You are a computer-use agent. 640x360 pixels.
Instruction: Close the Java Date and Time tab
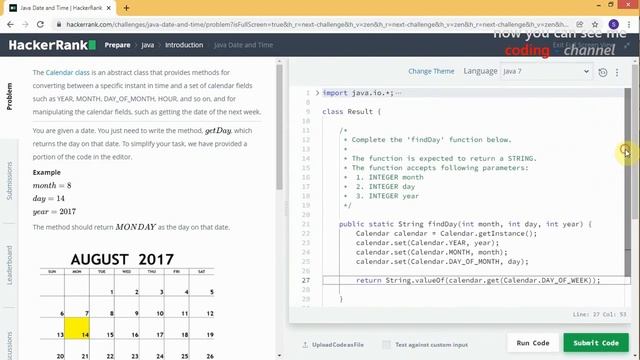point(109,8)
